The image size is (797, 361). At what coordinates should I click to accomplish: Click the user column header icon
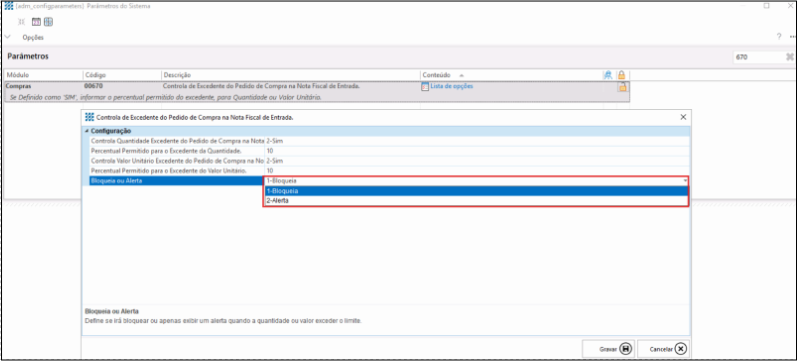click(x=607, y=75)
